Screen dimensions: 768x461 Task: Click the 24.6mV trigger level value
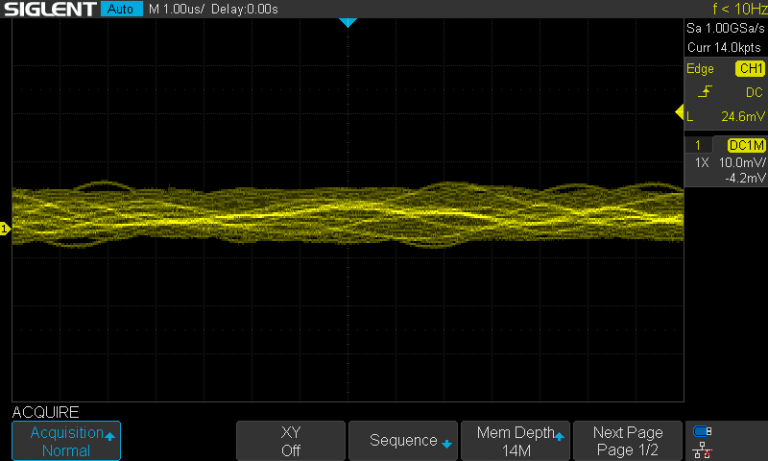tap(742, 116)
